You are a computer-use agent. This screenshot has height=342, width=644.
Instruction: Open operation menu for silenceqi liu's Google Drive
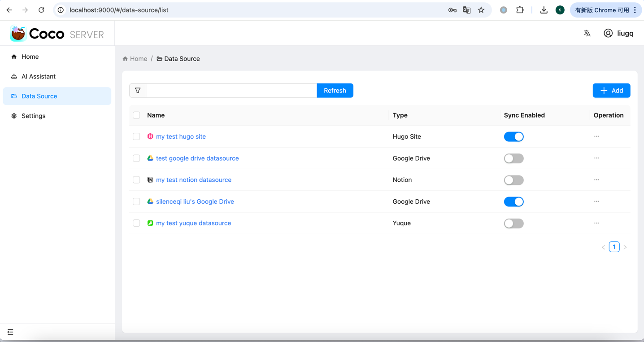[x=596, y=201]
